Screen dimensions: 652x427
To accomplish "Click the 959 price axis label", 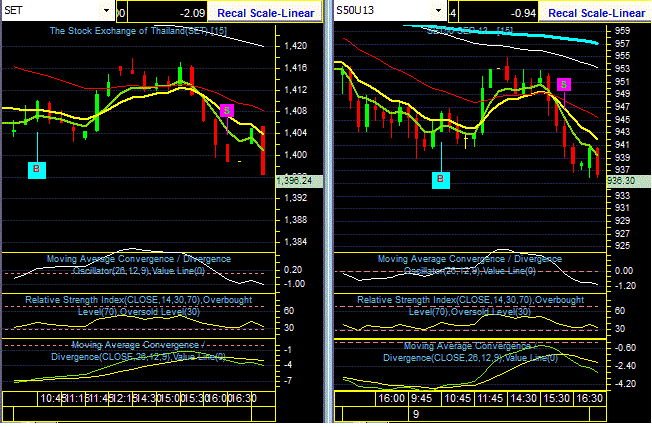I will tap(622, 31).
